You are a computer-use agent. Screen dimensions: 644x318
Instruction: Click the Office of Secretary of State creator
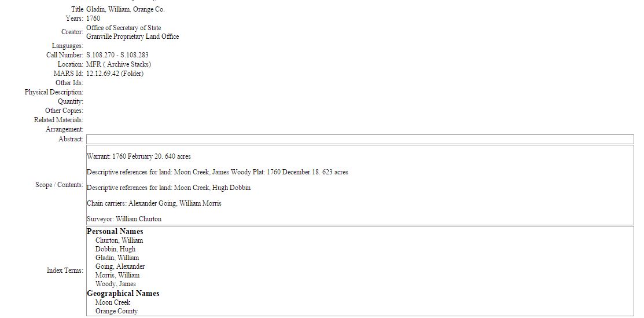pyautogui.click(x=123, y=28)
